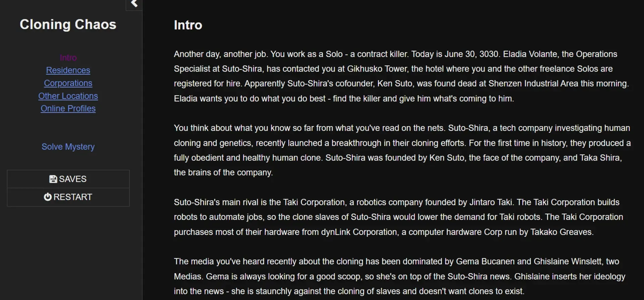Click the paragraph starting "The media you've heard"

pyautogui.click(x=399, y=277)
